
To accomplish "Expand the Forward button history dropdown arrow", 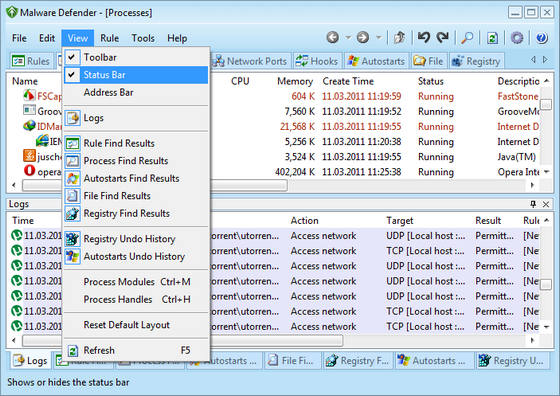I will click(378, 37).
